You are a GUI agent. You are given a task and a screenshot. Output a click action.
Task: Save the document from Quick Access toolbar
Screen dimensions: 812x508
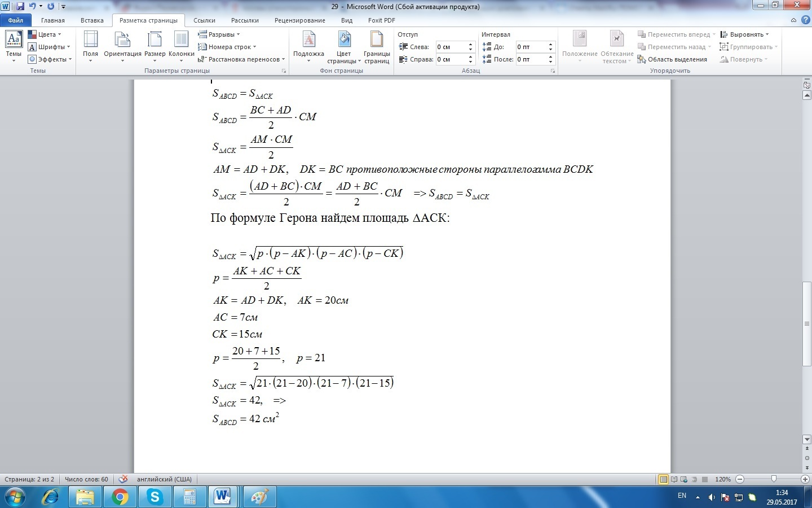[x=20, y=6]
